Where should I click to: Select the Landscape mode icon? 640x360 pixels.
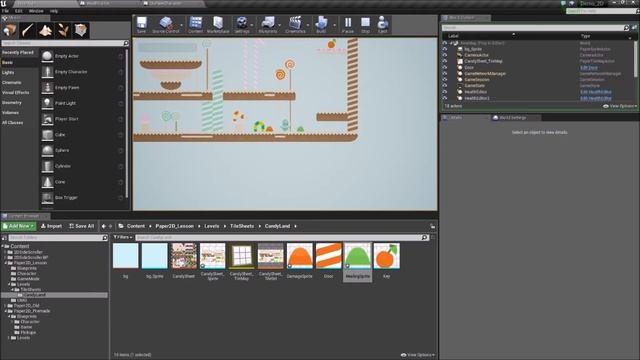(x=45, y=30)
